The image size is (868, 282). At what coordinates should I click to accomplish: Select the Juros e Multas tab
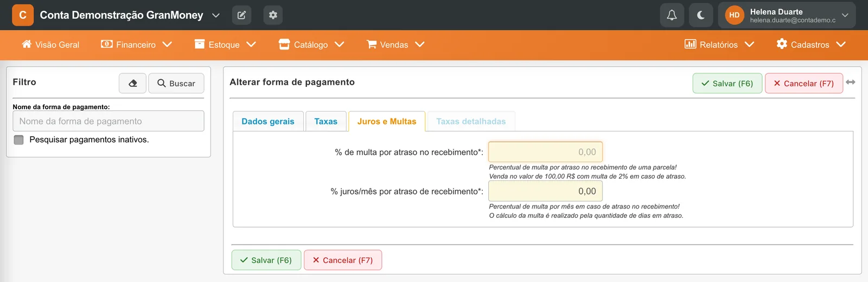[387, 121]
